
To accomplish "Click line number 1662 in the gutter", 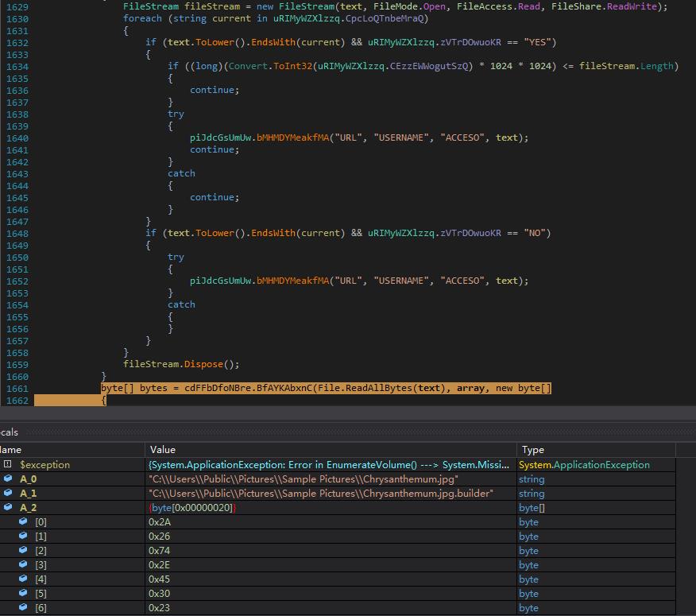I will [17, 401].
